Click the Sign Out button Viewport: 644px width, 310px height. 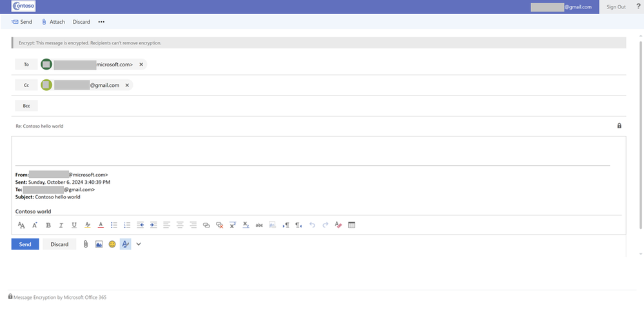tap(616, 7)
